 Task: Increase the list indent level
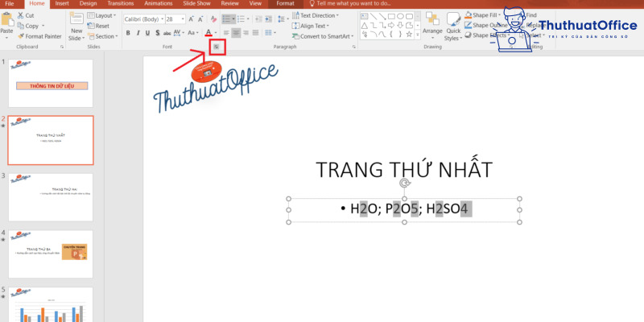click(x=268, y=19)
